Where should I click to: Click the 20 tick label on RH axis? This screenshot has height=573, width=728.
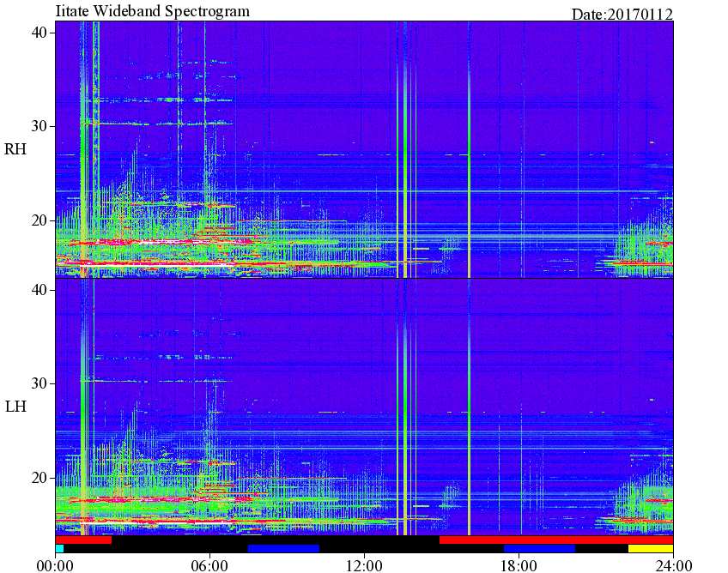coord(39,220)
